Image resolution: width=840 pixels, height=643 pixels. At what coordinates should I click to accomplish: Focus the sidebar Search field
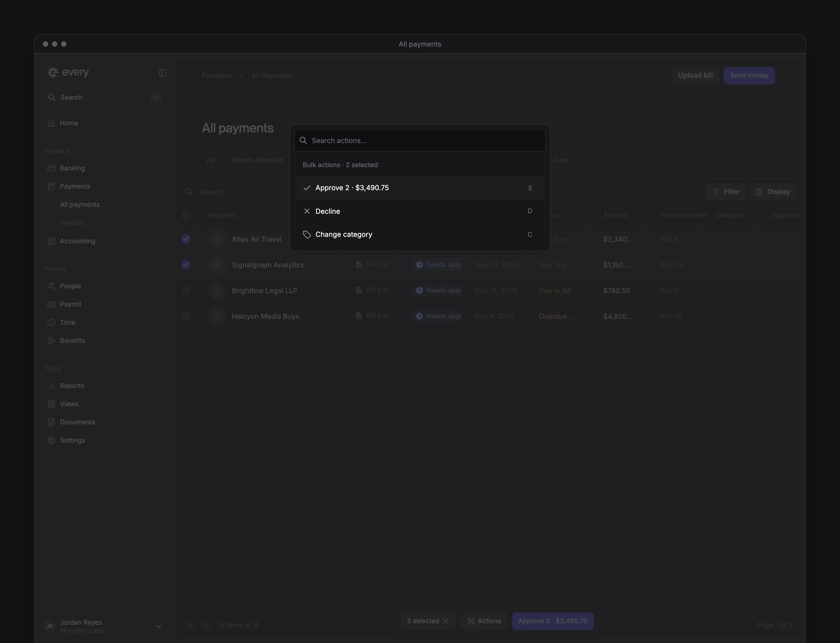(x=105, y=98)
